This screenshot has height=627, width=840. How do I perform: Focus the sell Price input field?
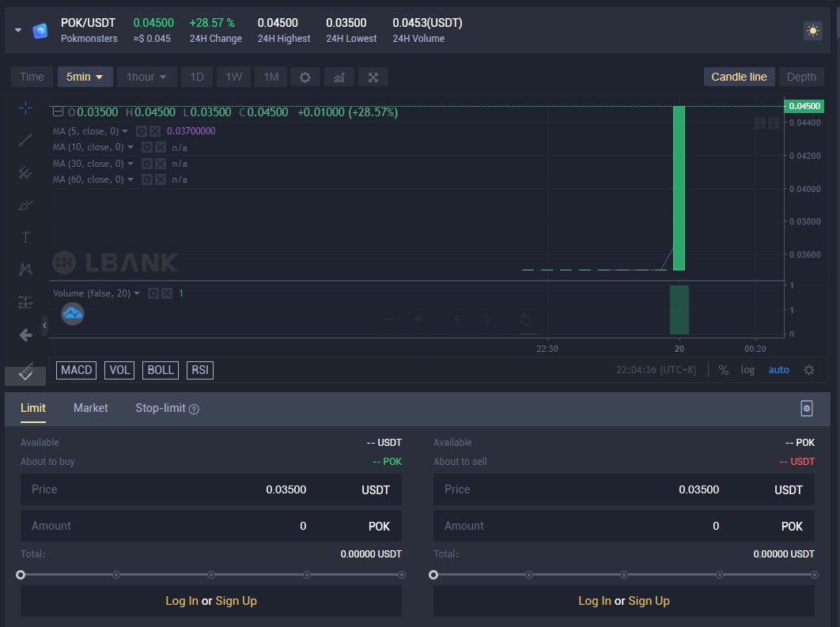pyautogui.click(x=623, y=489)
